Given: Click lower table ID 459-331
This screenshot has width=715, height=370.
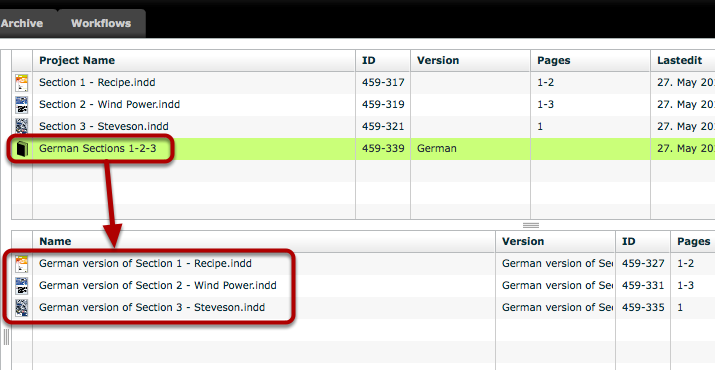Looking at the screenshot, I should [x=643, y=286].
